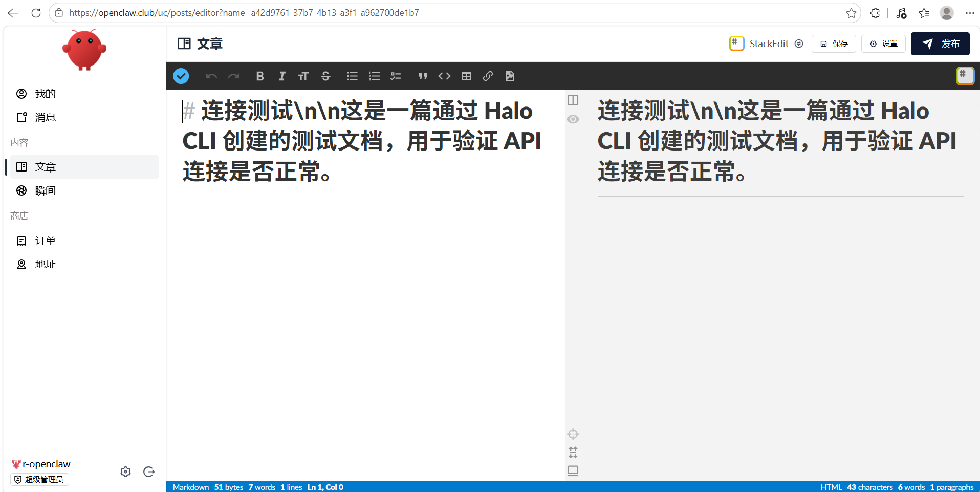Apply italic formatting
980x492 pixels.
(x=282, y=76)
